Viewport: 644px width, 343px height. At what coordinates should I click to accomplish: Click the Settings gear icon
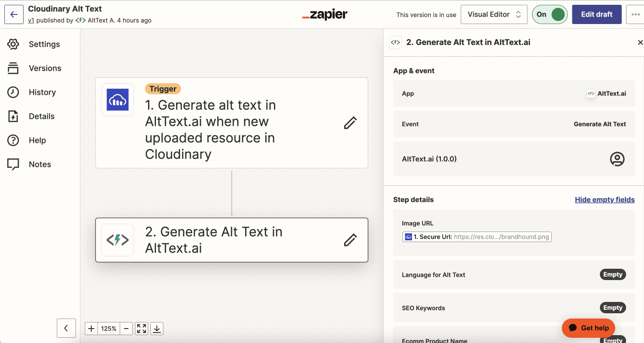(x=13, y=44)
